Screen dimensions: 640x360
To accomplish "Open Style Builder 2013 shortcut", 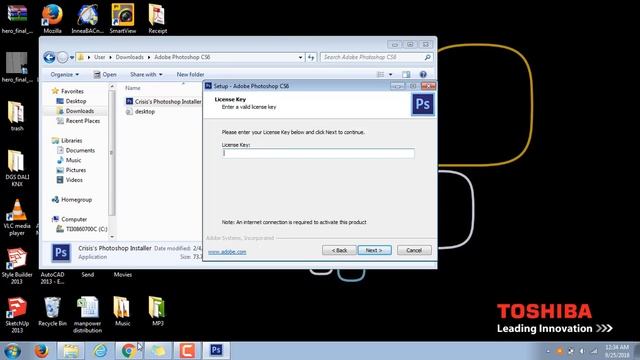I will pyautogui.click(x=17, y=266).
